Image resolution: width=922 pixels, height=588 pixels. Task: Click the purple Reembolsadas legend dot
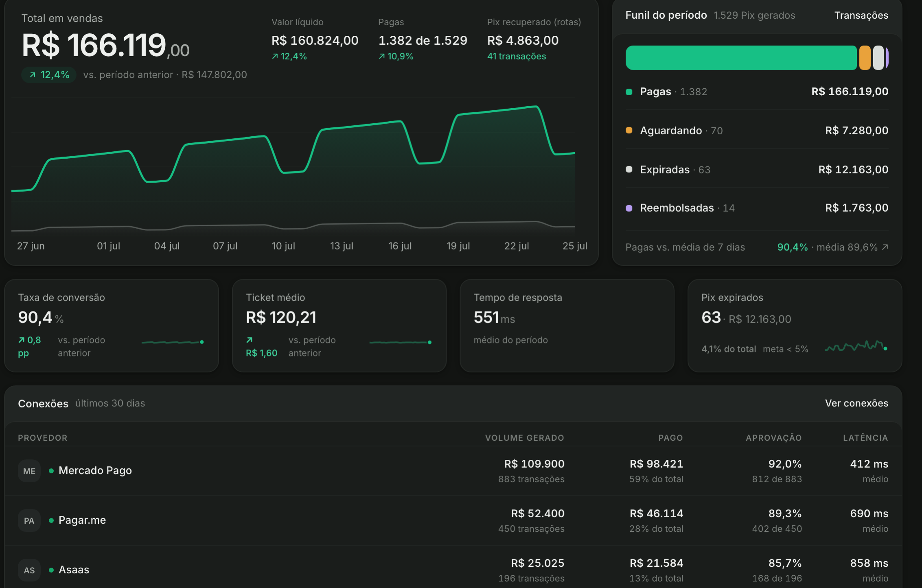629,208
